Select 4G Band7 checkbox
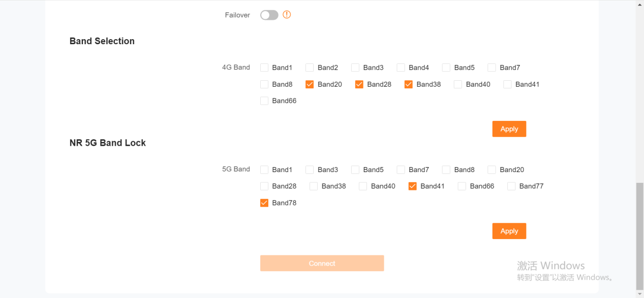Viewport: 644px width, 298px height. click(492, 68)
